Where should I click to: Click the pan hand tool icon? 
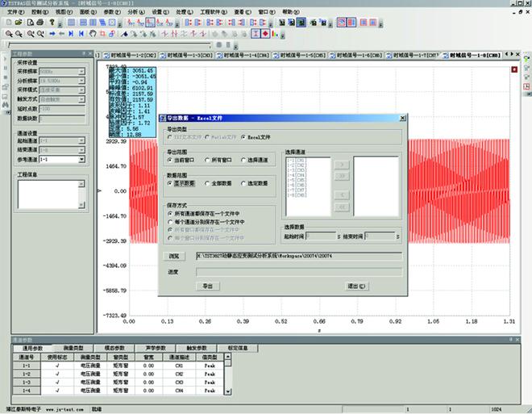tap(92, 34)
